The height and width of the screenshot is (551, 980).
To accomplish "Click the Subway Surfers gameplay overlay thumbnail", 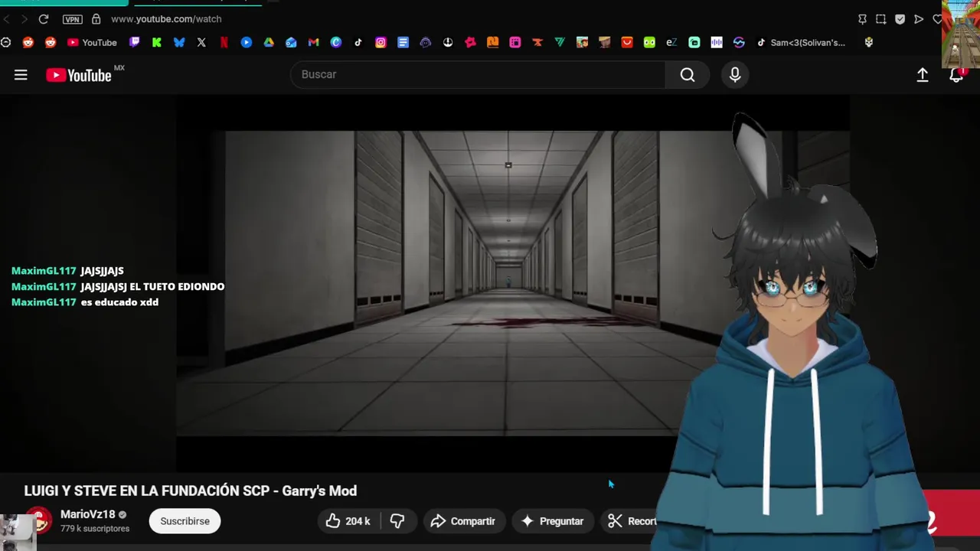I will point(961,34).
